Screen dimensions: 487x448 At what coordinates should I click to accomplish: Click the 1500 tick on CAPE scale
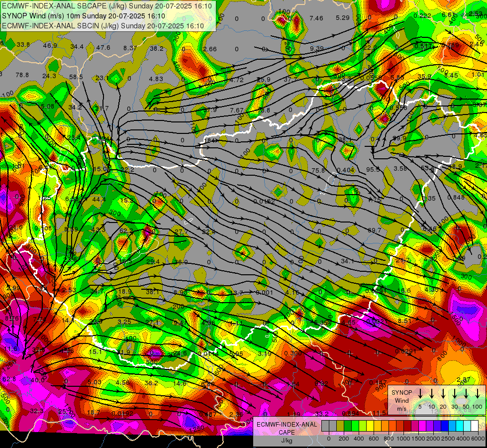(418, 439)
